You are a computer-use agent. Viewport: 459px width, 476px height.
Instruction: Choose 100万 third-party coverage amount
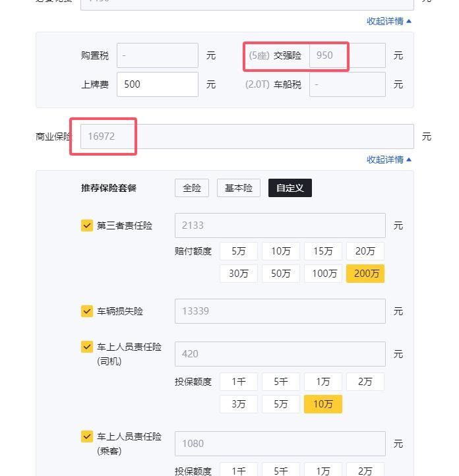[x=323, y=274]
